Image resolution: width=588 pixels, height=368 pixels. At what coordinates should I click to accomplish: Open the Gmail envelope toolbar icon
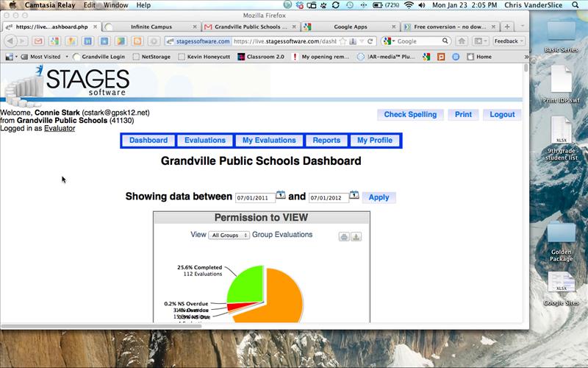(38, 41)
